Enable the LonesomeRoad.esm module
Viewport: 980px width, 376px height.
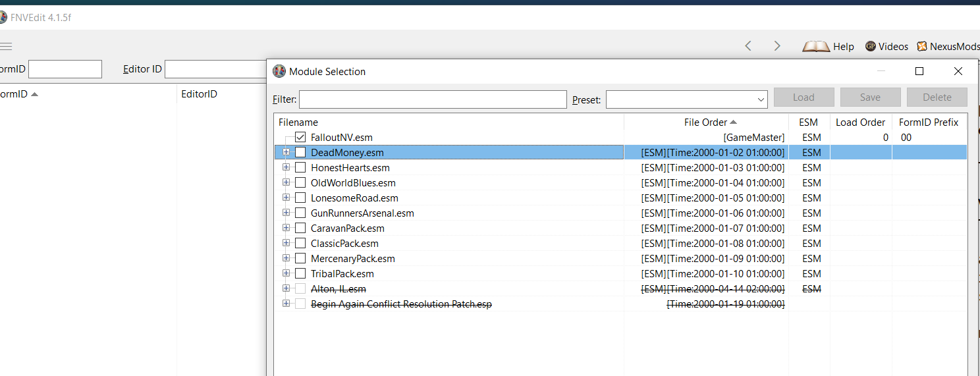pyautogui.click(x=300, y=198)
